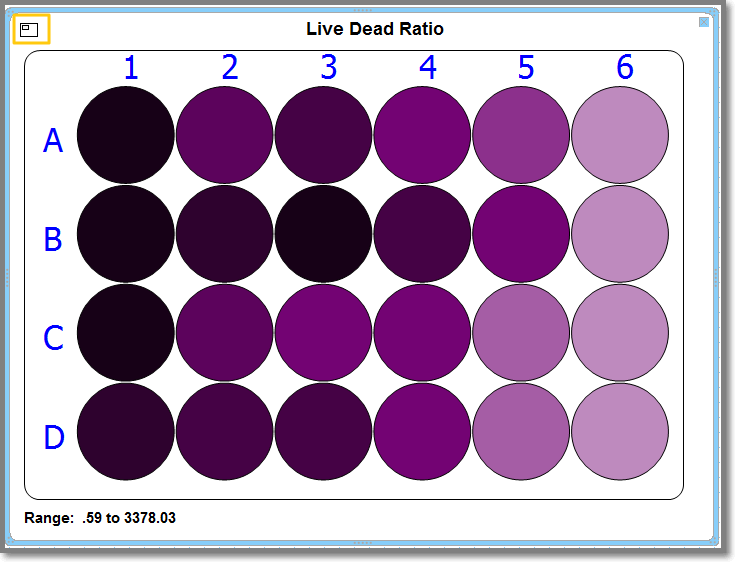Select well D1

click(126, 432)
